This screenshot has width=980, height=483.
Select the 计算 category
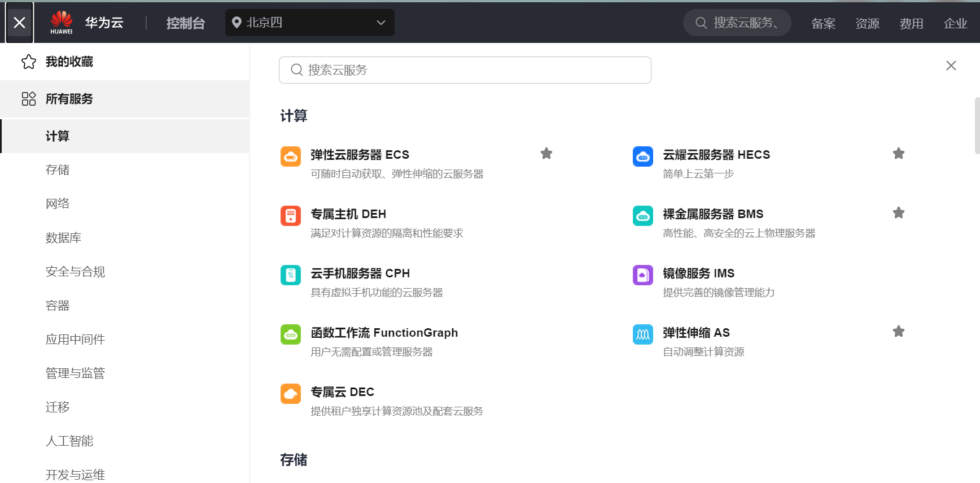pos(125,136)
